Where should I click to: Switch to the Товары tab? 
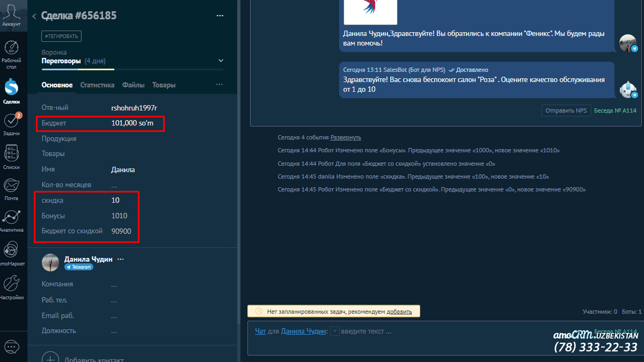[x=164, y=85]
